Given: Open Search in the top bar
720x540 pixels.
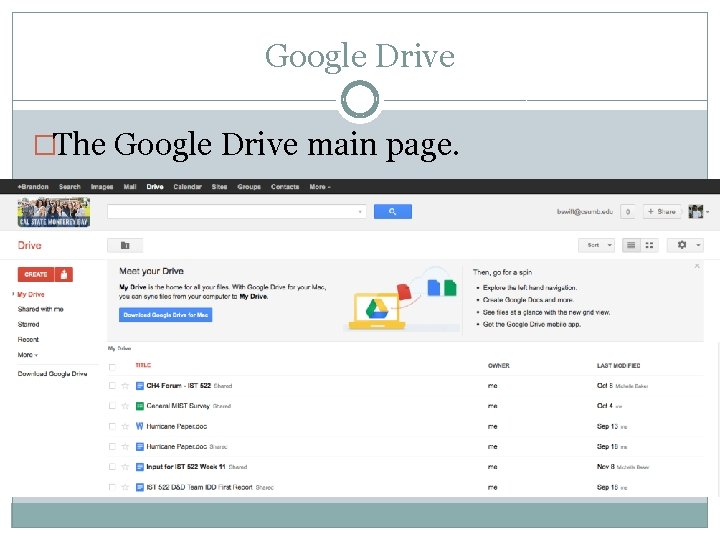Looking at the screenshot, I should pyautogui.click(x=70, y=187).
